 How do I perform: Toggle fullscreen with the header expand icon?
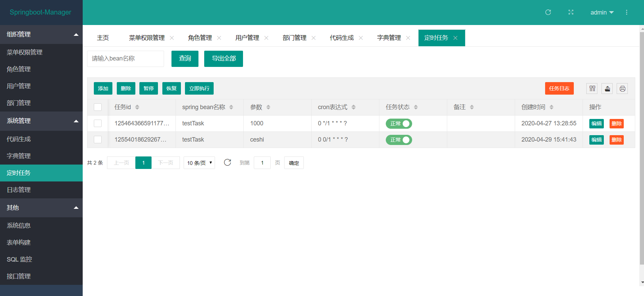point(571,12)
